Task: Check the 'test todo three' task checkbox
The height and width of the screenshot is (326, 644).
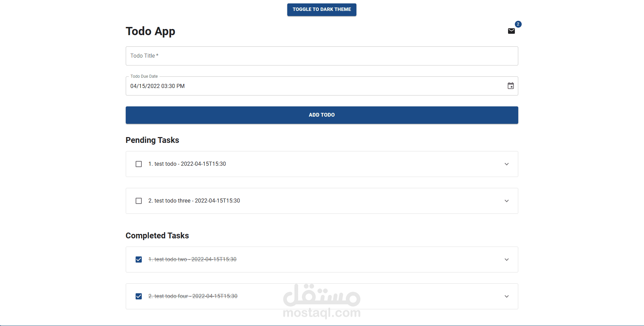Action: [139, 201]
